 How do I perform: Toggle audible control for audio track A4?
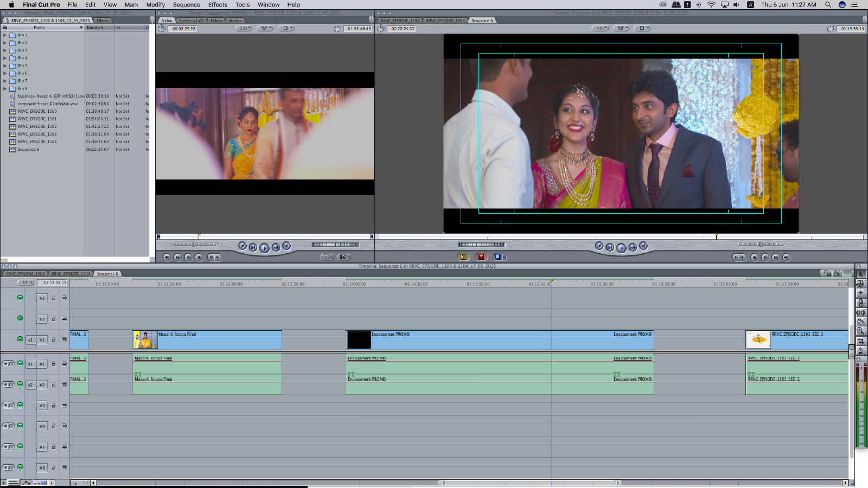pyautogui.click(x=20, y=426)
